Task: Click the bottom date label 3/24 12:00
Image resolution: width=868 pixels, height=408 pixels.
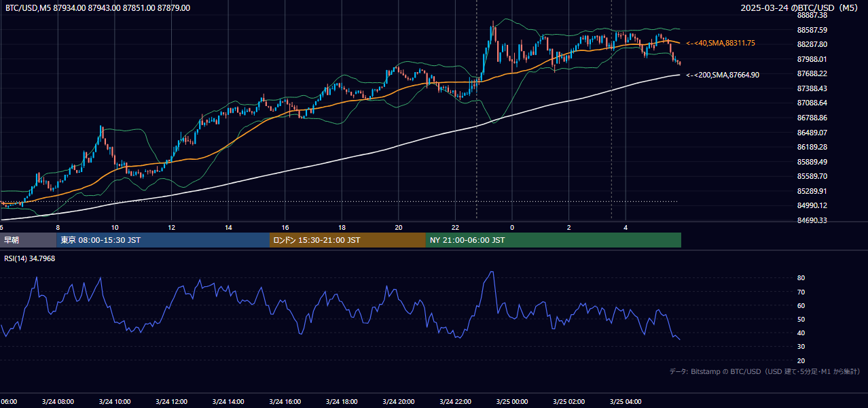Action: [x=171, y=402]
